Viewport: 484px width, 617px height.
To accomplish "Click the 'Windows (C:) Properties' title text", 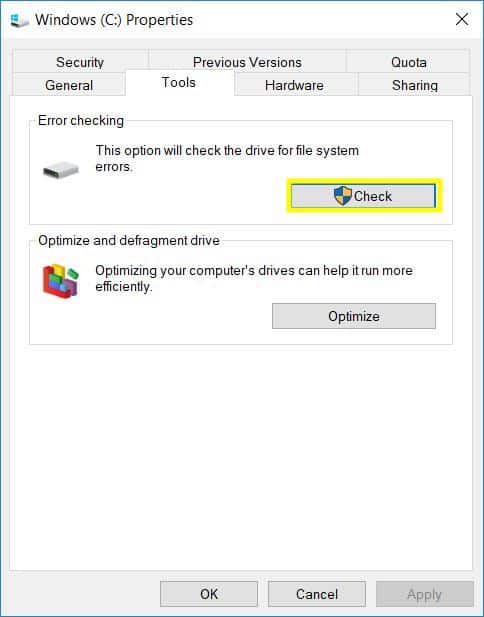I will tap(114, 20).
